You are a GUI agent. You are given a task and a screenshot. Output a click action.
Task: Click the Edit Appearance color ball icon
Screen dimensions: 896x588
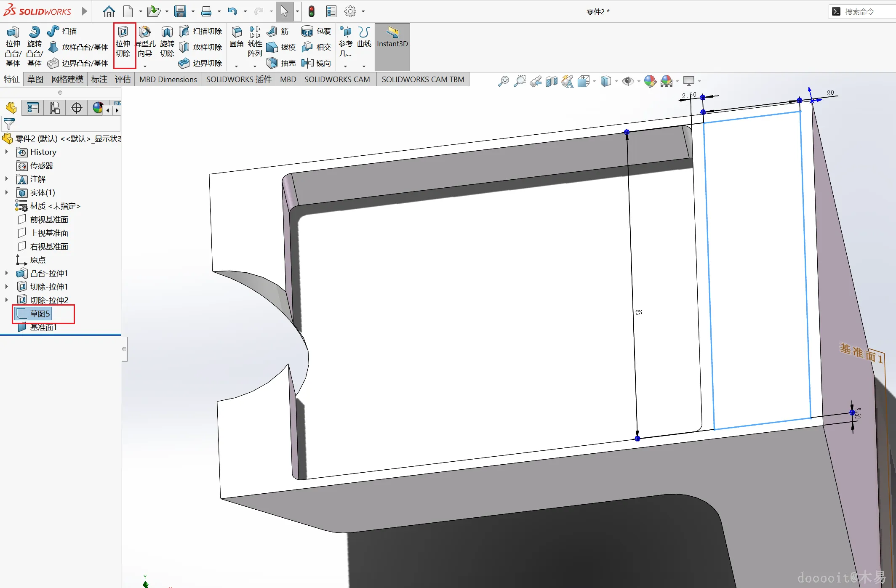click(x=650, y=81)
